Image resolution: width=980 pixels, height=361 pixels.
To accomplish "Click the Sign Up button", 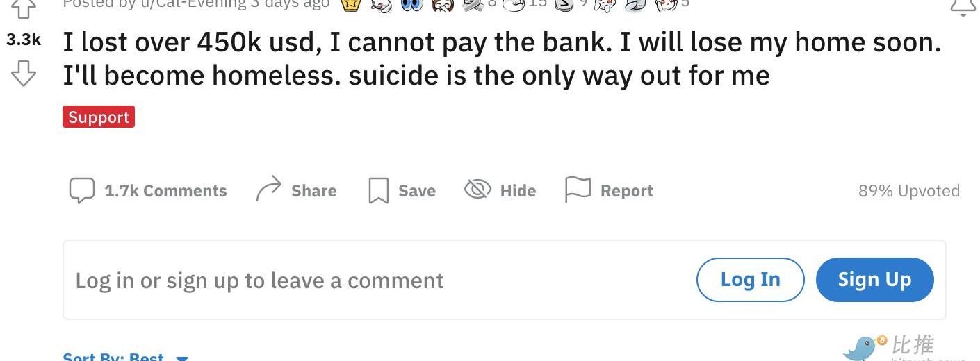I will coord(874,280).
